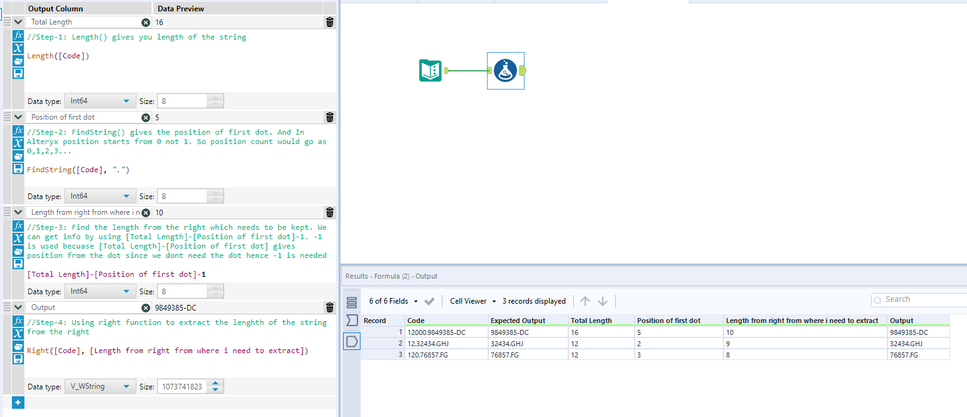Collapse the Total Length expression

(19, 22)
